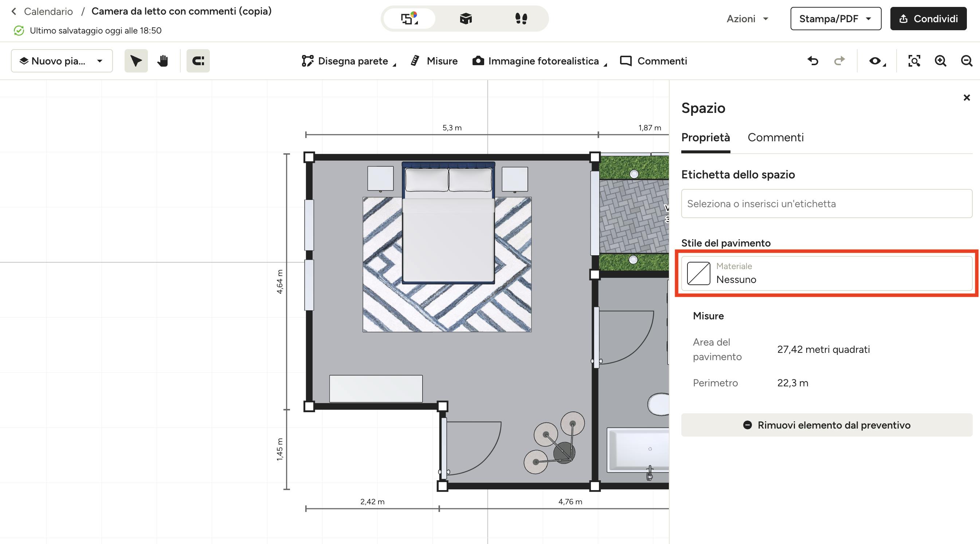
Task: Select the upper left wall window
Action: (x=309, y=225)
